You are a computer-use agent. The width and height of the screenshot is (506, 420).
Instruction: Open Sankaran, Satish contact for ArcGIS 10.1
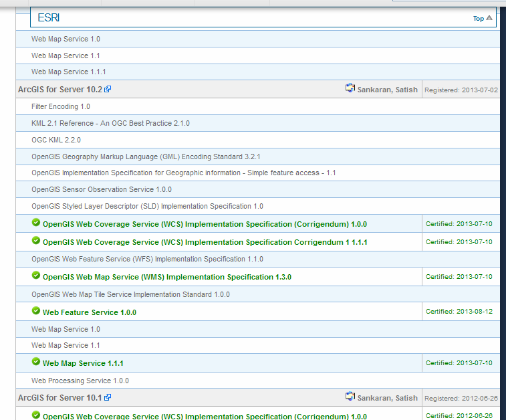(x=387, y=398)
